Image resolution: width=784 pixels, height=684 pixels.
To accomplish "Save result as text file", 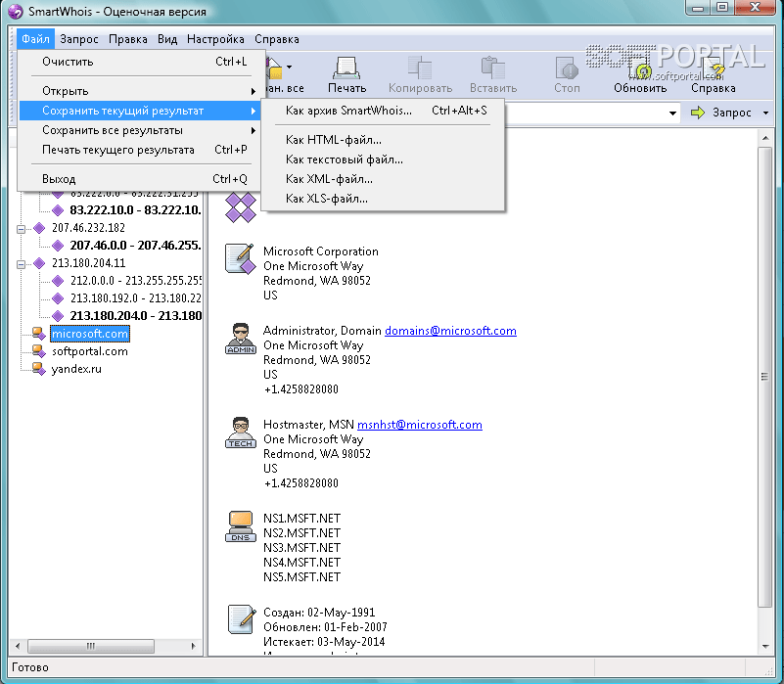I will click(x=383, y=160).
